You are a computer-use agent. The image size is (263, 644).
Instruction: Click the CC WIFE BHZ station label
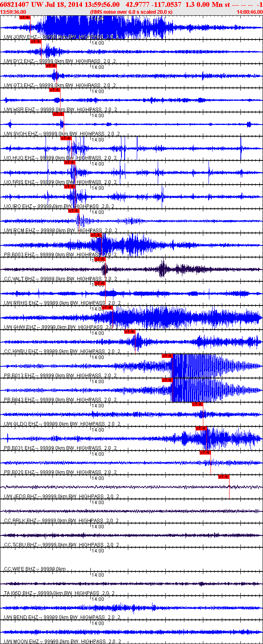[19, 569]
